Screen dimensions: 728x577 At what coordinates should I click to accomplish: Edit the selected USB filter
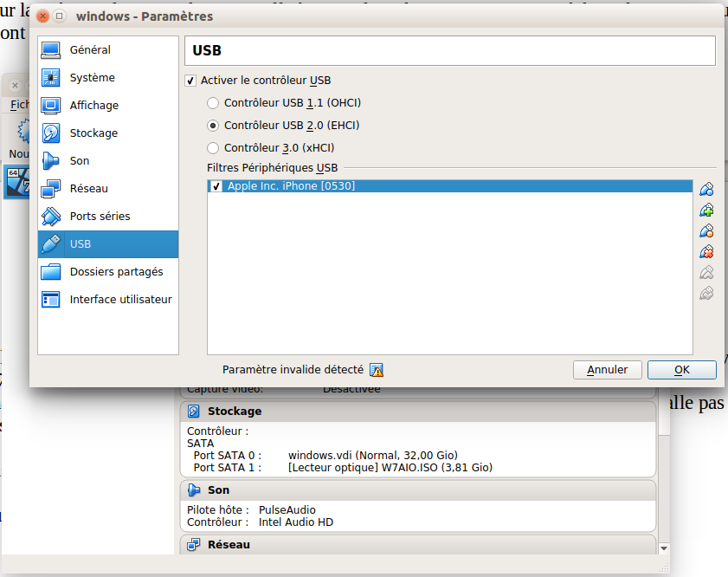point(706,231)
